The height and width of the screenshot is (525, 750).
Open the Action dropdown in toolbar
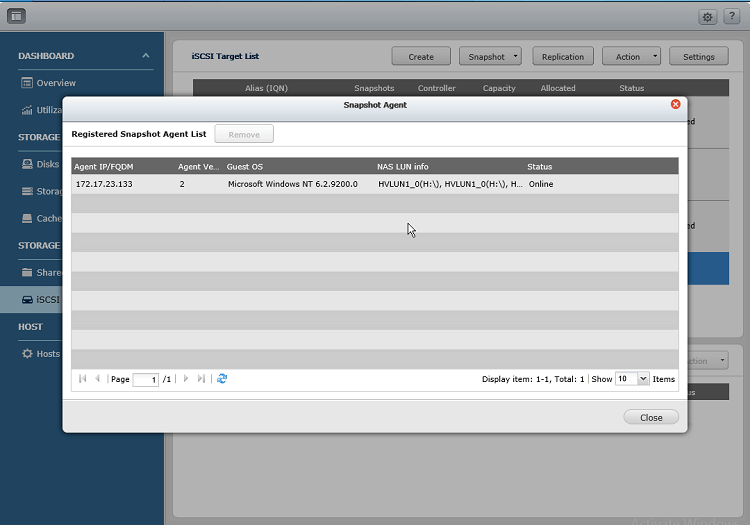(632, 57)
